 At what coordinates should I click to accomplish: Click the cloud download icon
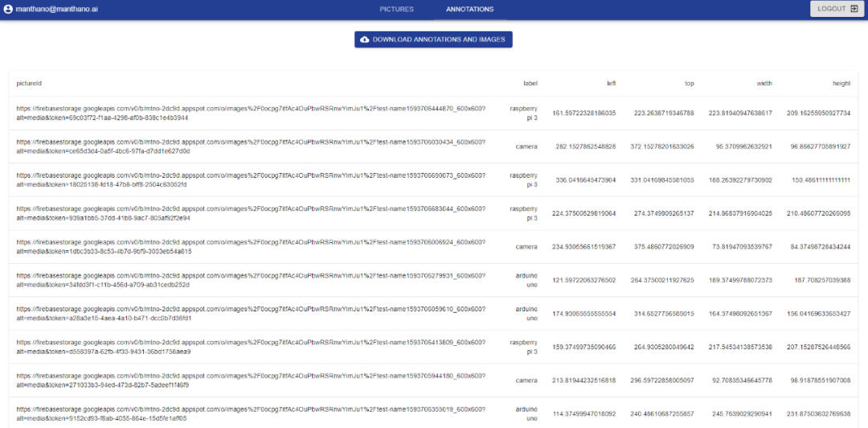[365, 40]
